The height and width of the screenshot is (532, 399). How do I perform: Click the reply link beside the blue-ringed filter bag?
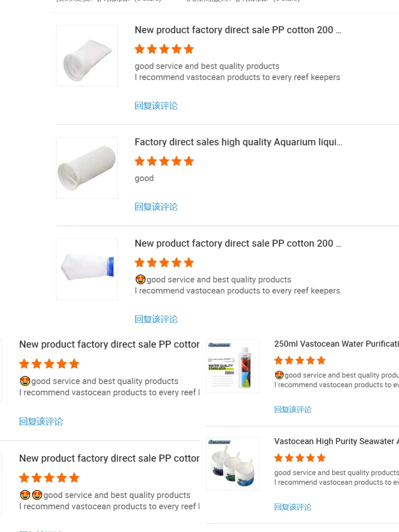tap(156, 319)
